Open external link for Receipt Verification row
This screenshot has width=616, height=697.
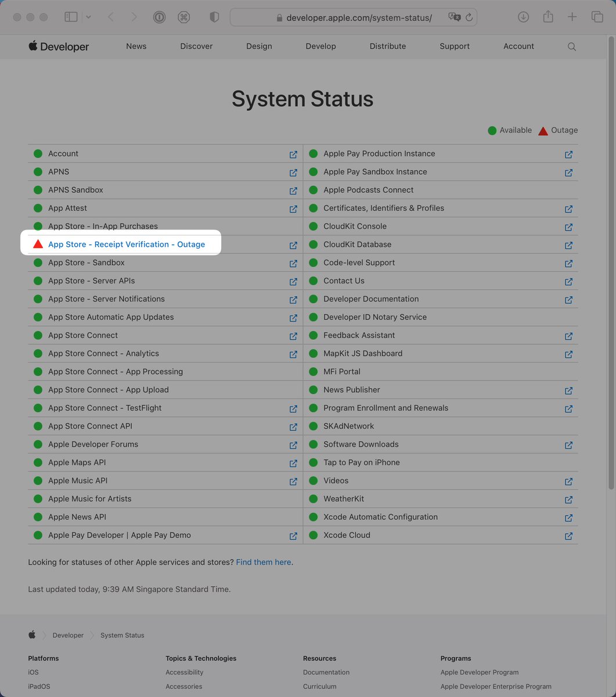point(293,245)
